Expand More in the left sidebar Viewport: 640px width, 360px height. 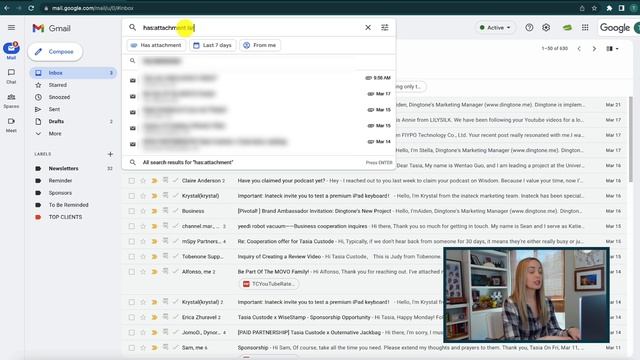coord(54,133)
